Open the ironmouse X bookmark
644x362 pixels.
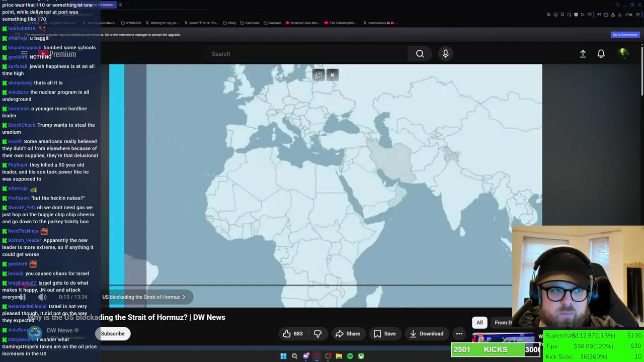[x=380, y=23]
